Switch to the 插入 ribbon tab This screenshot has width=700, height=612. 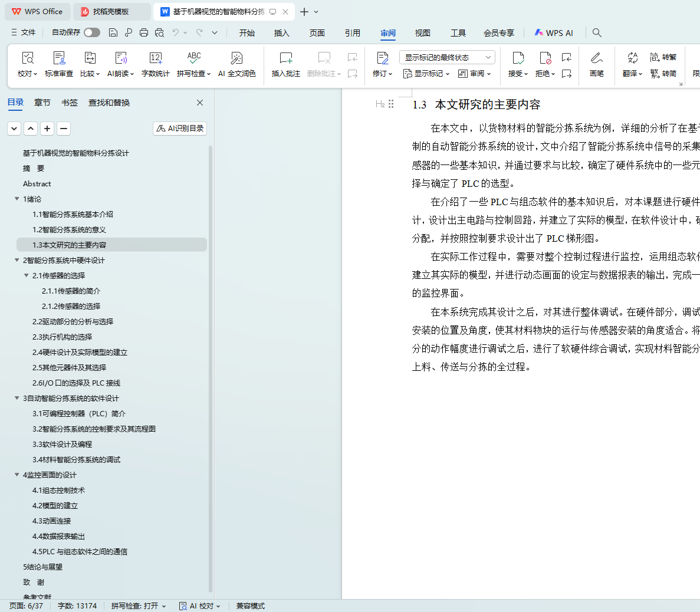[x=281, y=33]
